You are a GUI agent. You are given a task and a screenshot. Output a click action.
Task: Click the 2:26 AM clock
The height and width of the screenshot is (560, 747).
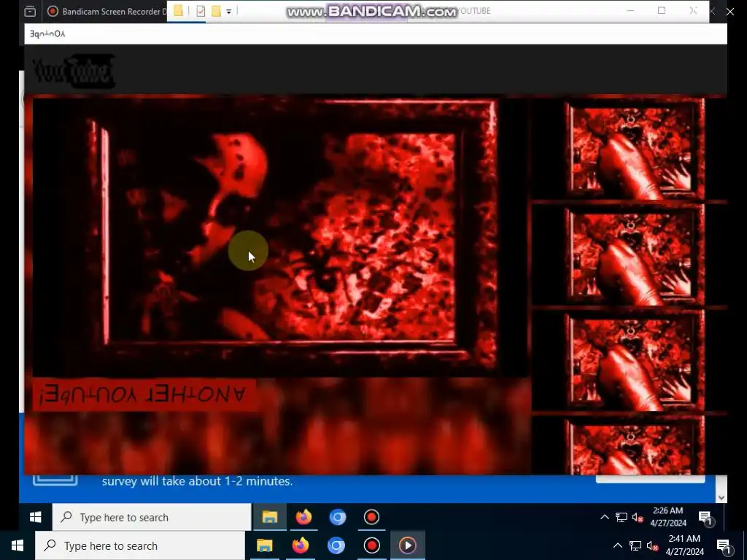pyautogui.click(x=668, y=517)
